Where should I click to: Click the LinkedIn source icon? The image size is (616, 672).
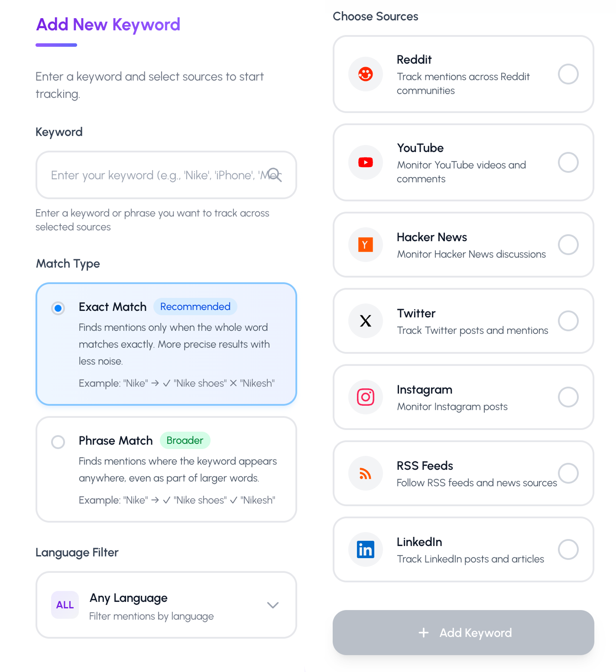click(x=365, y=549)
